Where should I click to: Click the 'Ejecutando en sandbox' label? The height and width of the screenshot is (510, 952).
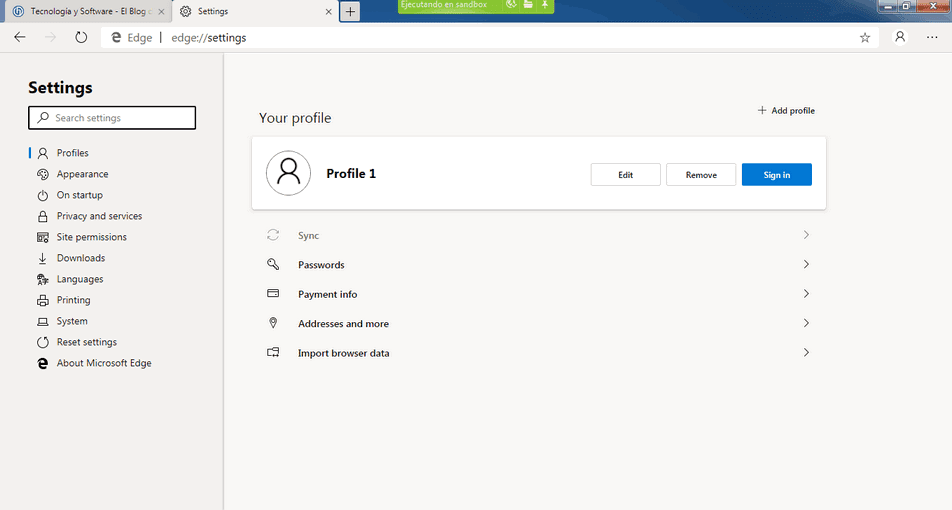tap(444, 5)
